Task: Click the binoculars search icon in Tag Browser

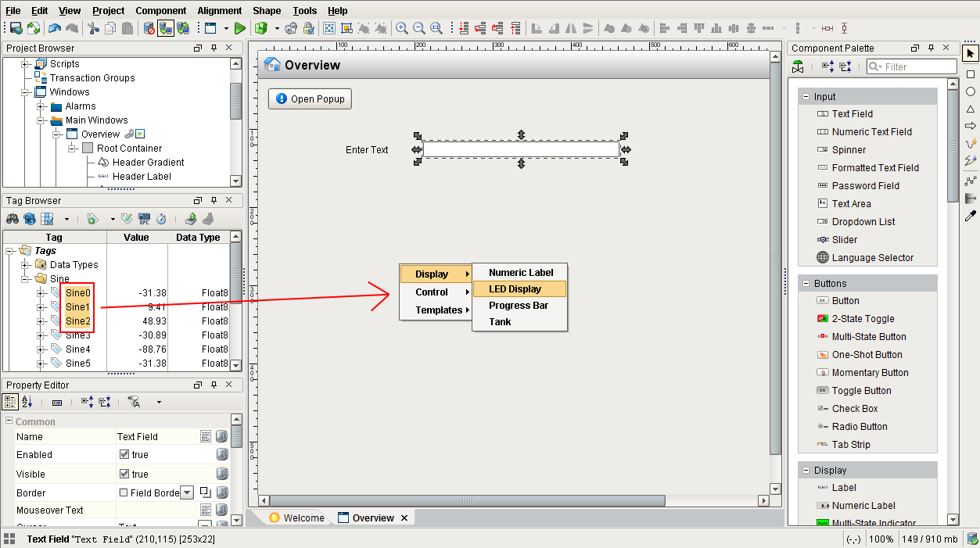Action: [x=12, y=219]
